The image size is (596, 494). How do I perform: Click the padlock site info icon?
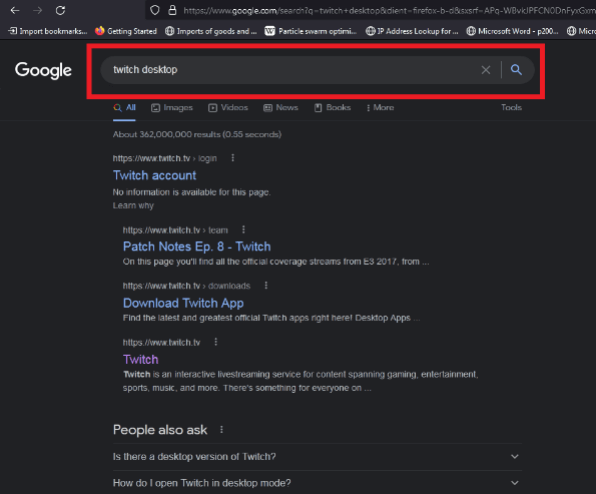point(172,10)
